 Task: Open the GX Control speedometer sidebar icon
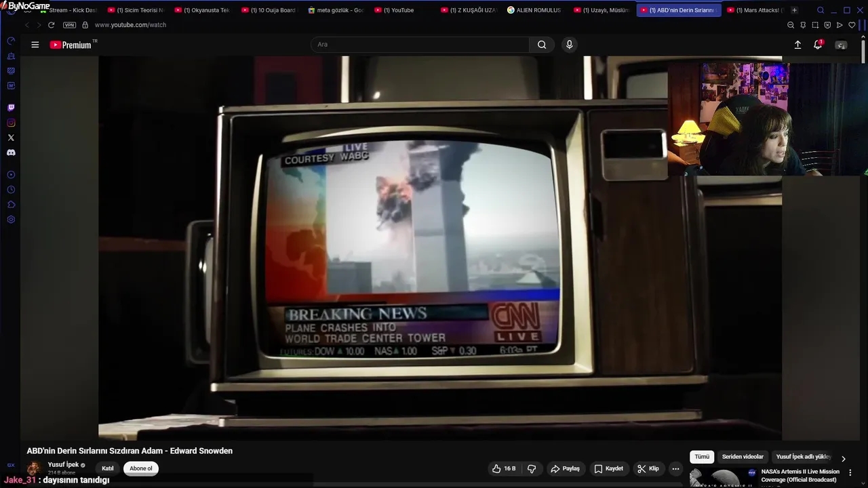11,41
